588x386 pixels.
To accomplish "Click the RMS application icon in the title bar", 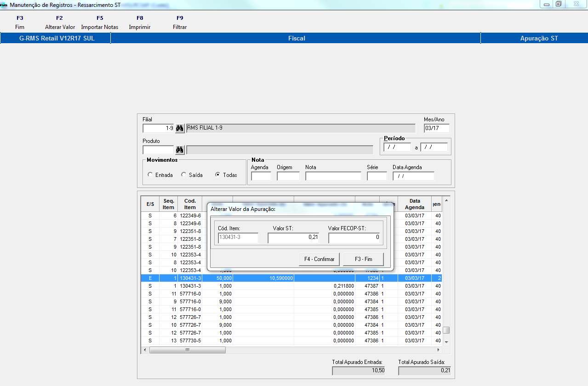I will coord(4,5).
